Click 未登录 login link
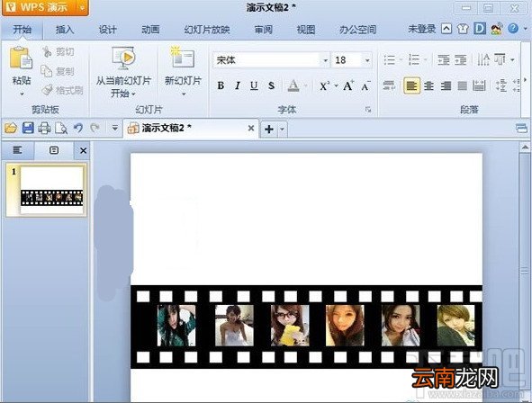 point(422,29)
